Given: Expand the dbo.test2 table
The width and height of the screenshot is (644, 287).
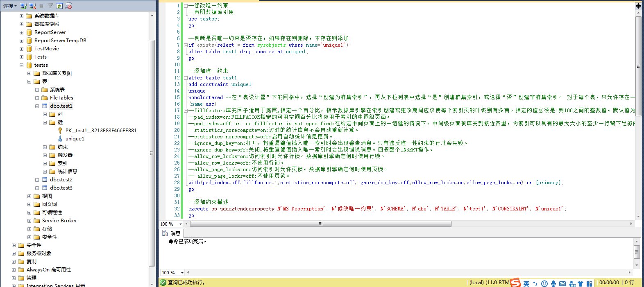Looking at the screenshot, I should pyautogui.click(x=37, y=180).
